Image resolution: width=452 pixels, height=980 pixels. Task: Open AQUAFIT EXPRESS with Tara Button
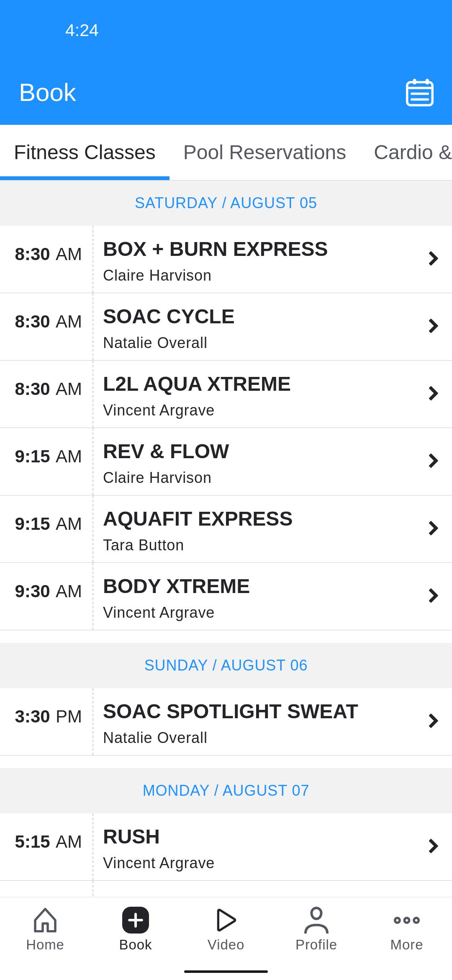pos(226,529)
